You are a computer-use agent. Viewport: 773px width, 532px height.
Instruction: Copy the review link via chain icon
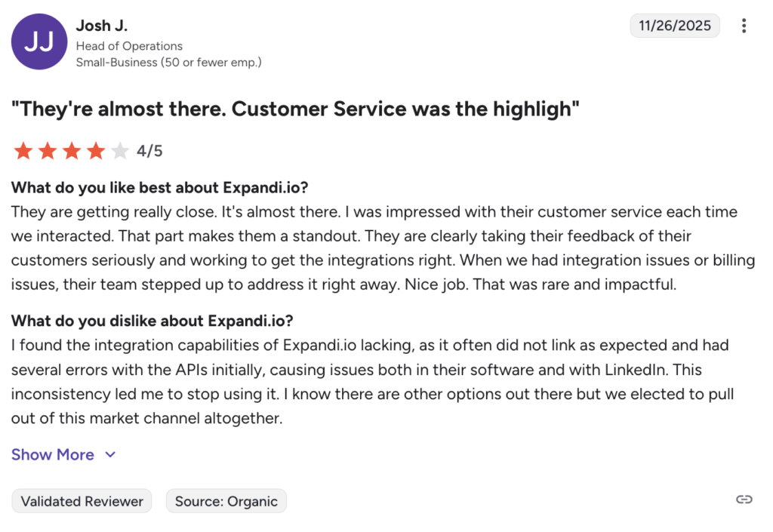click(x=744, y=500)
